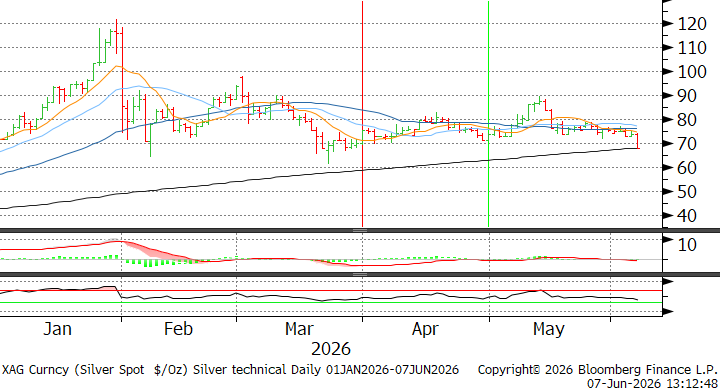The image size is (720, 392).
Task: Click the red overbought line in the RSI panel
Action: click(x=331, y=291)
